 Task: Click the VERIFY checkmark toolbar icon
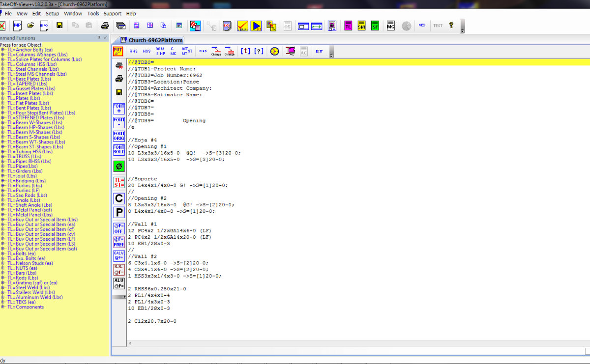point(242,26)
